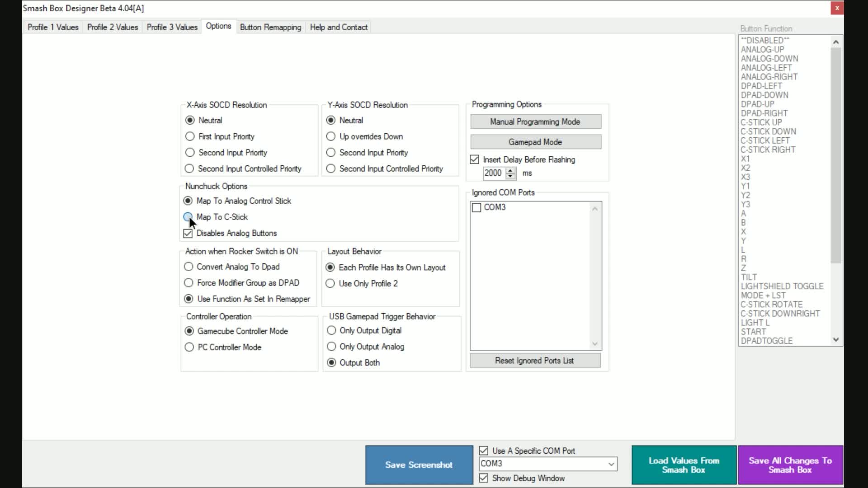Click Gamepad Mode button
The width and height of the screenshot is (868, 488).
pyautogui.click(x=536, y=142)
